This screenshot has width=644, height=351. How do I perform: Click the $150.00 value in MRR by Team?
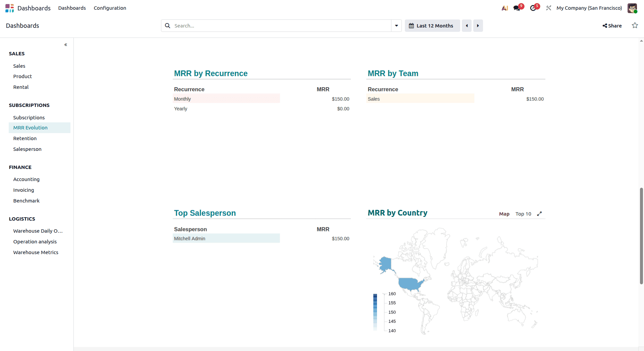coord(535,99)
